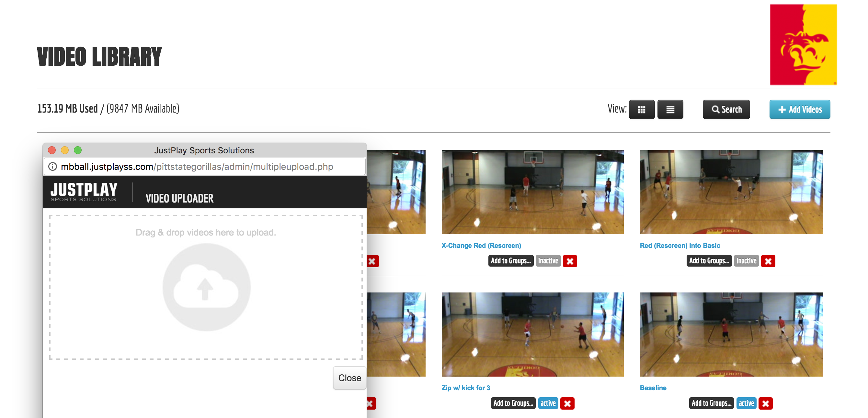Delete the Red (Rescreen) Into Basic video
The height and width of the screenshot is (418, 868).
[768, 261]
